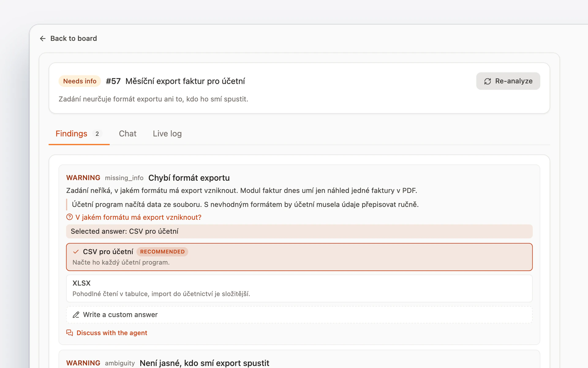Viewport: 588px width, 368px height.
Task: Switch to the Chat tab
Action: [x=127, y=134]
